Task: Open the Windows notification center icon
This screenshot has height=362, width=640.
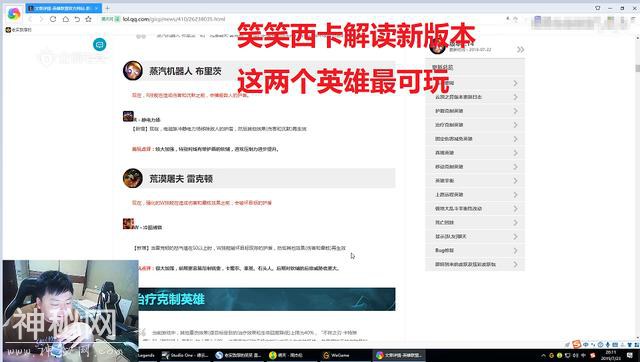Action: [x=631, y=356]
